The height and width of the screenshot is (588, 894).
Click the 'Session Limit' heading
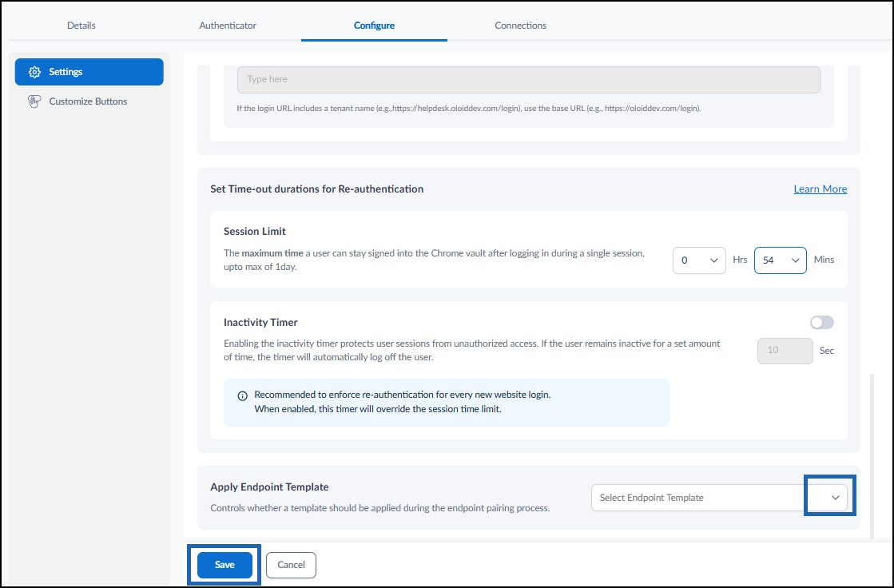point(254,231)
